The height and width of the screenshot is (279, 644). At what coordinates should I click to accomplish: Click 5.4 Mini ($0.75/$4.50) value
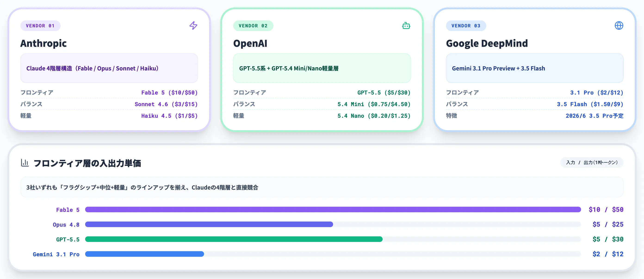click(x=374, y=104)
